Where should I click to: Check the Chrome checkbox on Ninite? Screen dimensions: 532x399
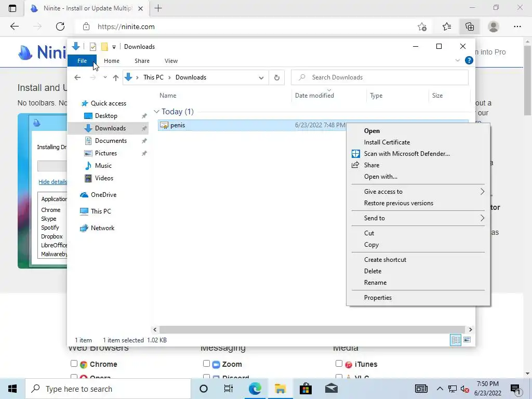click(x=74, y=364)
